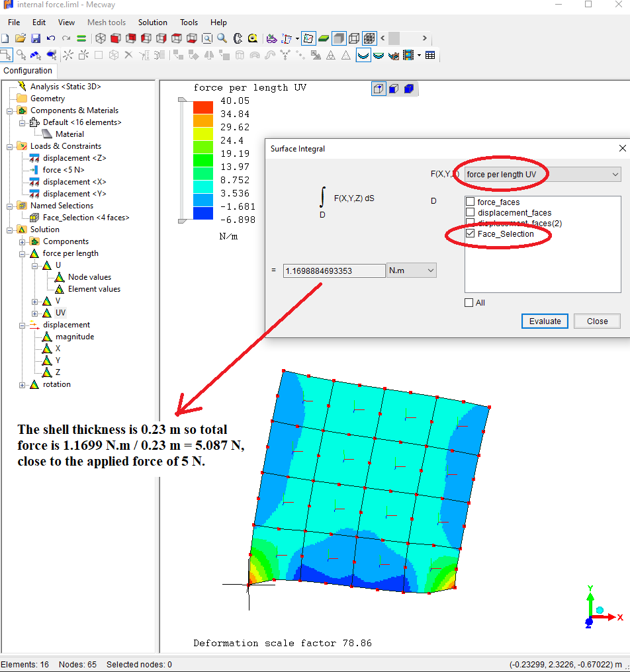Check the force_faces checkbox
The image size is (630, 672).
pyautogui.click(x=470, y=202)
